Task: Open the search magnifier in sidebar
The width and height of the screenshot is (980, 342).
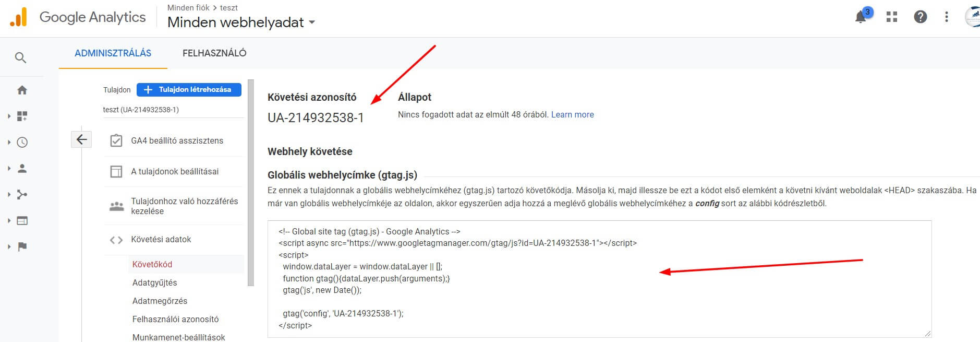Action: (x=20, y=57)
